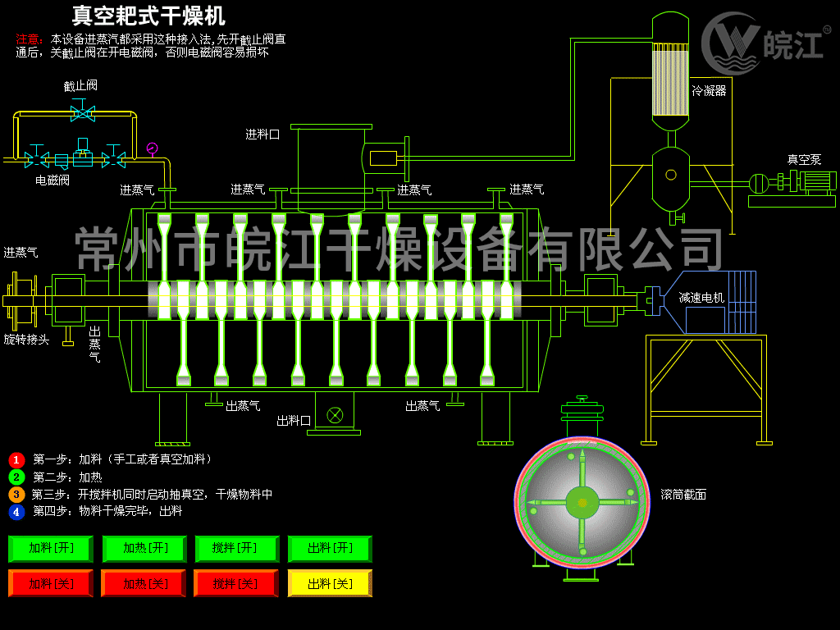The image size is (840, 630).
Task: Click the 截止阀 stop valve symbol
Action: tap(83, 112)
